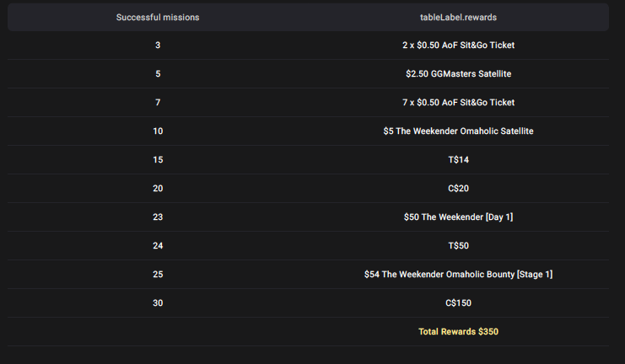This screenshot has height=364, width=625.
Task: Click the mission count 30 cell
Action: point(158,303)
